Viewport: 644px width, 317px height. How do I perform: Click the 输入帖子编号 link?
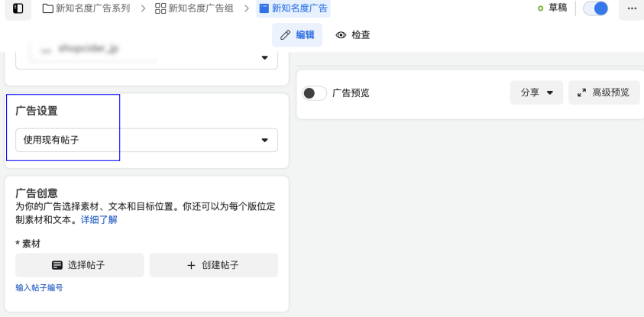point(39,288)
